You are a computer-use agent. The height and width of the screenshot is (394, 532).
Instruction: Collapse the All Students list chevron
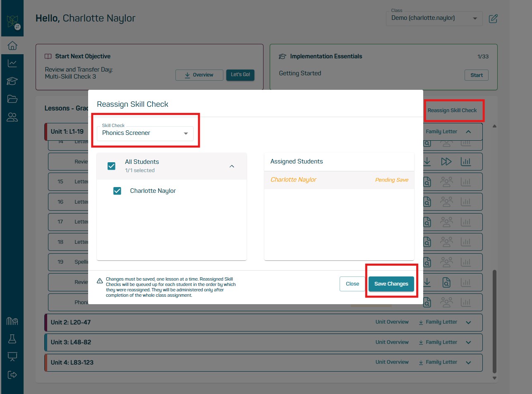click(x=232, y=166)
